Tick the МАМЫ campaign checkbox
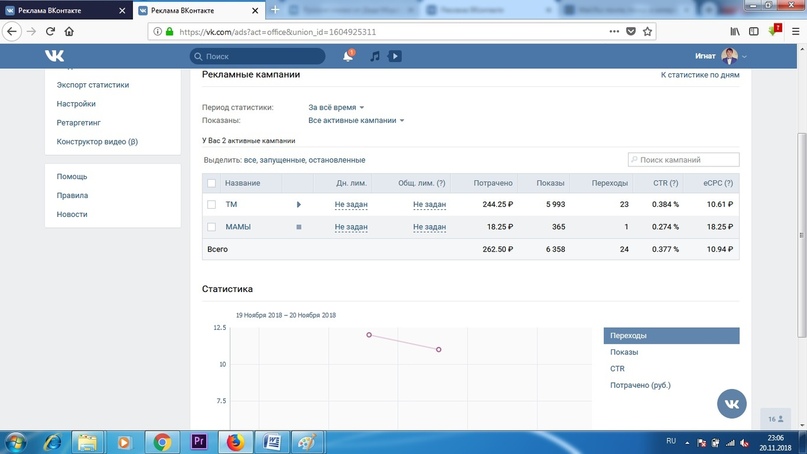The image size is (807, 454). (x=212, y=226)
